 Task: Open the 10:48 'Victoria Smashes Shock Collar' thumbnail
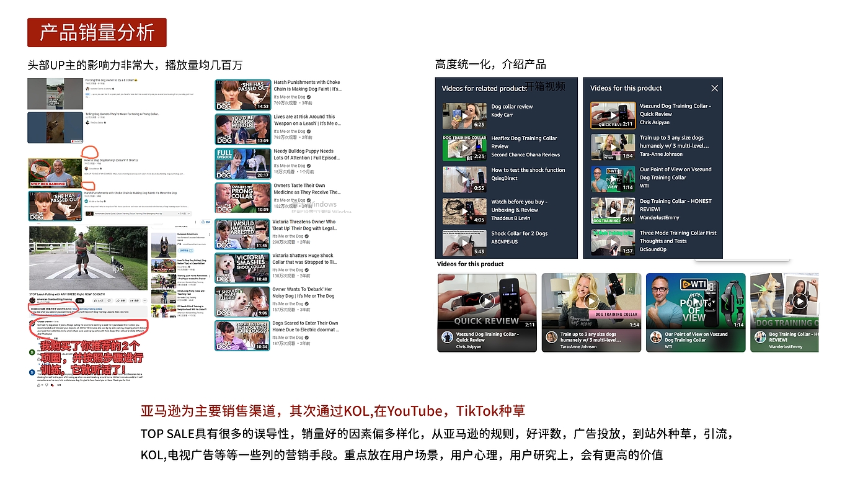tap(242, 267)
